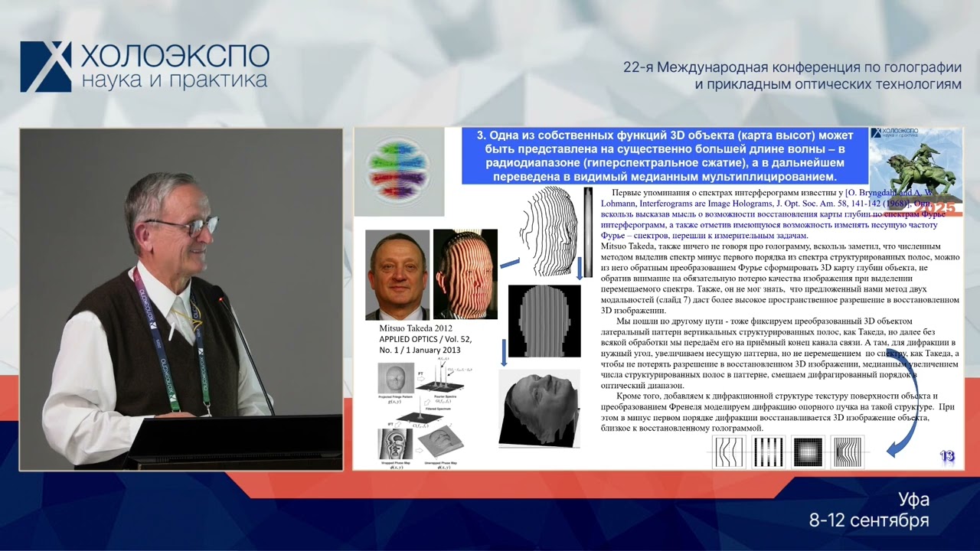This screenshot has height=551, width=980.
Task: Click the "8-12 сентября" date text
Action: tap(869, 521)
